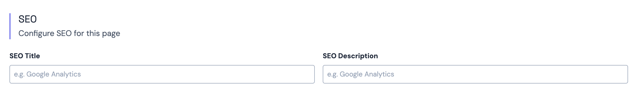Click placeholder text in SEO Description box
The image size is (644, 105).
360,74
